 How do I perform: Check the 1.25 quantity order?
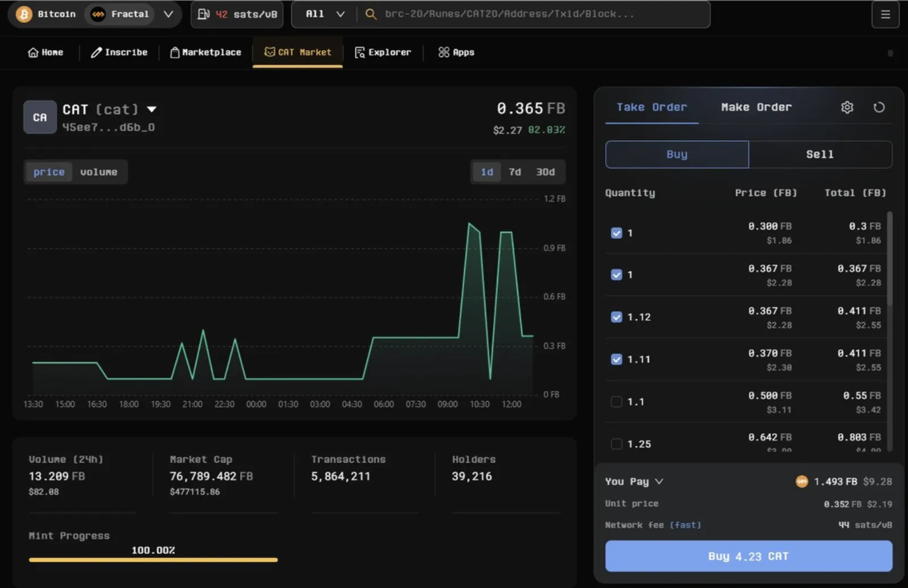click(616, 444)
